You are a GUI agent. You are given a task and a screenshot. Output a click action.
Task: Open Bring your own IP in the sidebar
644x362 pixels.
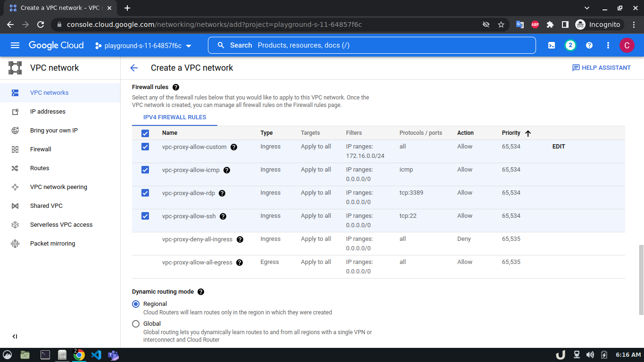point(60,131)
